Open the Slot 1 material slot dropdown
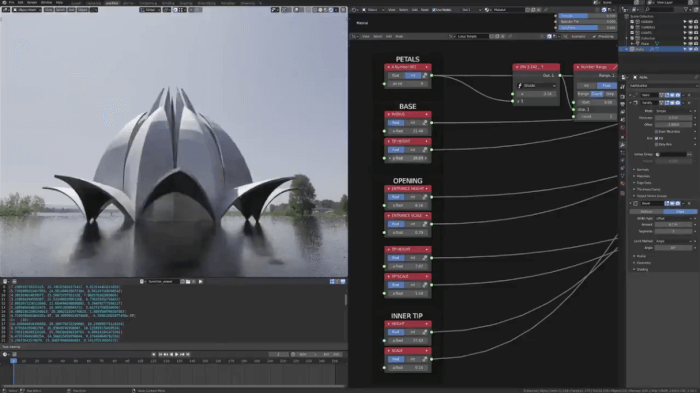Screen dimensions: 700x393 [x=471, y=9]
